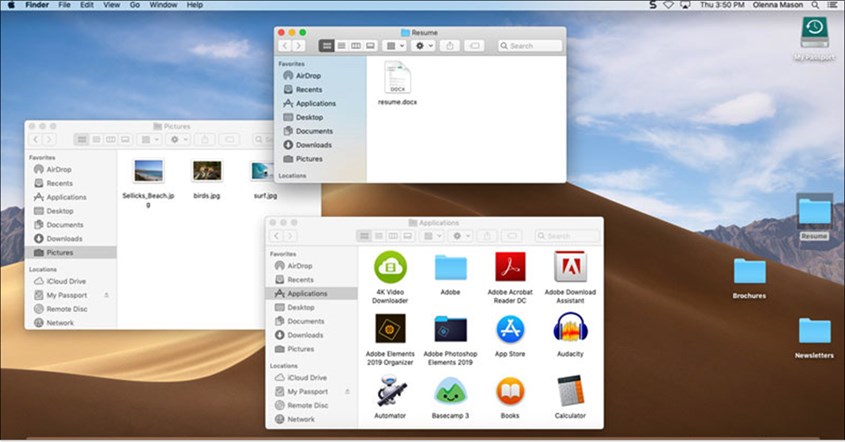Open 4K Video Downloader app icon
Viewport: 845px width, 442px height.
(390, 267)
